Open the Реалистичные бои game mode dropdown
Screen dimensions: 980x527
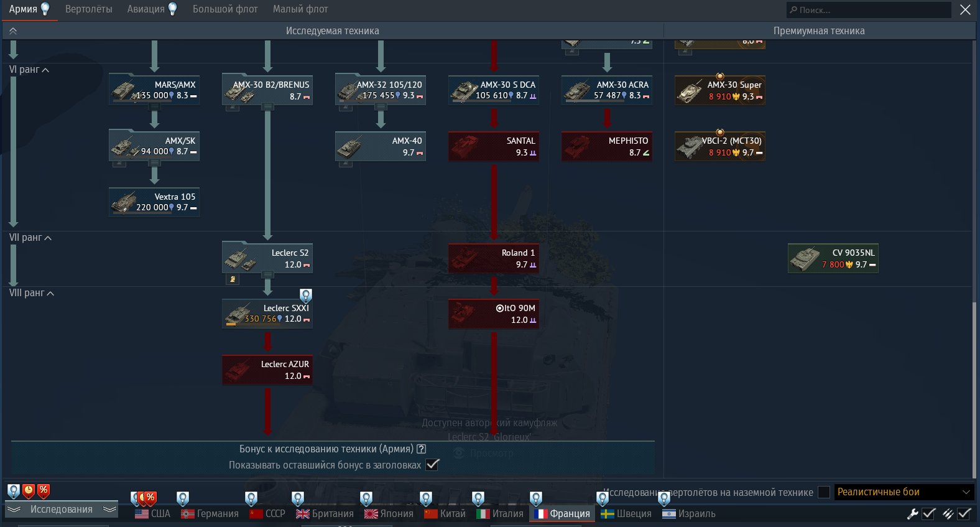tap(904, 492)
